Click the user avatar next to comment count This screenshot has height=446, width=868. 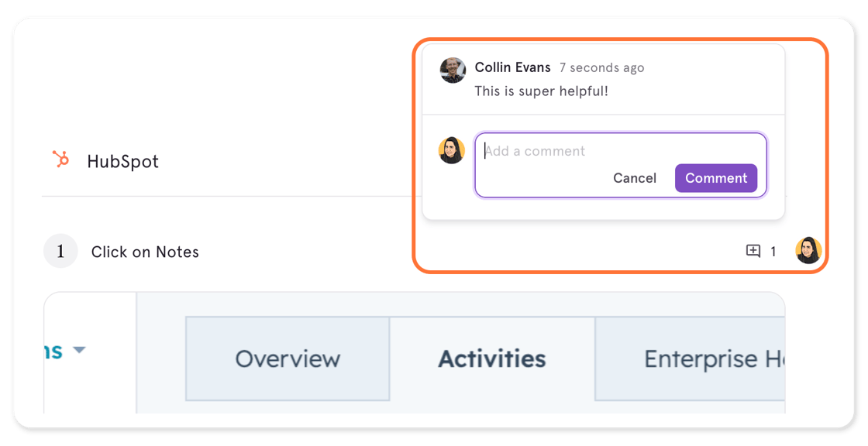point(808,251)
